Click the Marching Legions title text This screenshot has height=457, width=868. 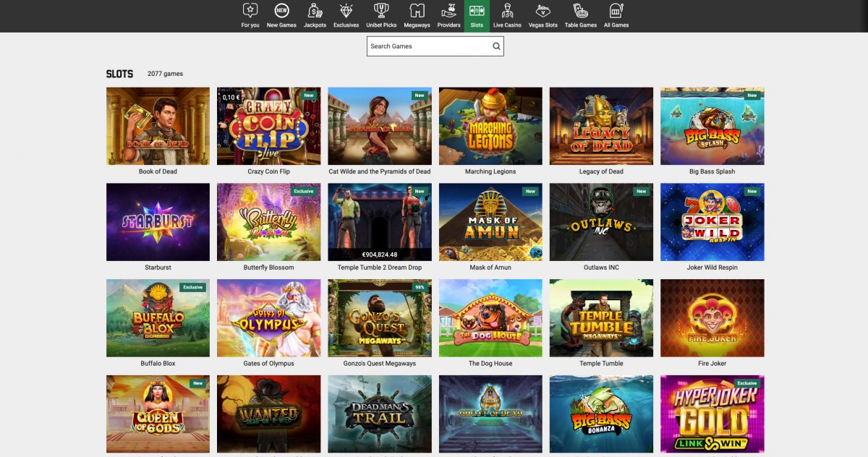click(x=490, y=171)
